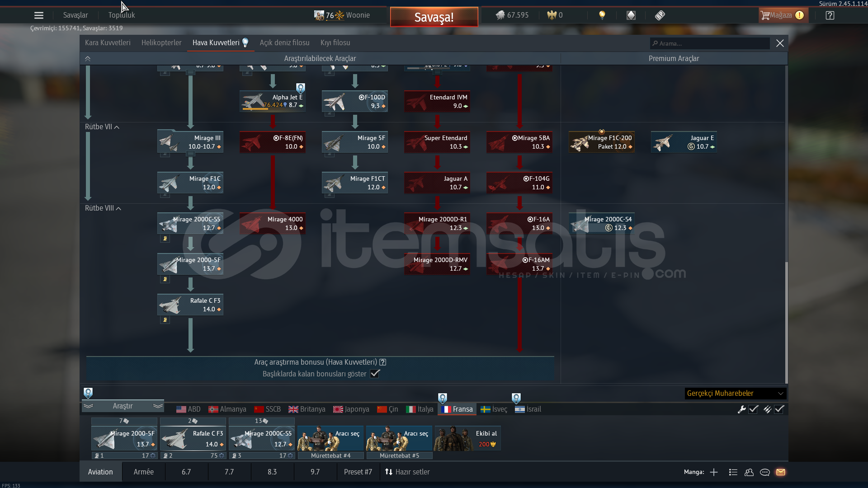This screenshot has width=868, height=488.
Task: Toggle the auto-repair checkbox beside wrench
Action: point(753,409)
